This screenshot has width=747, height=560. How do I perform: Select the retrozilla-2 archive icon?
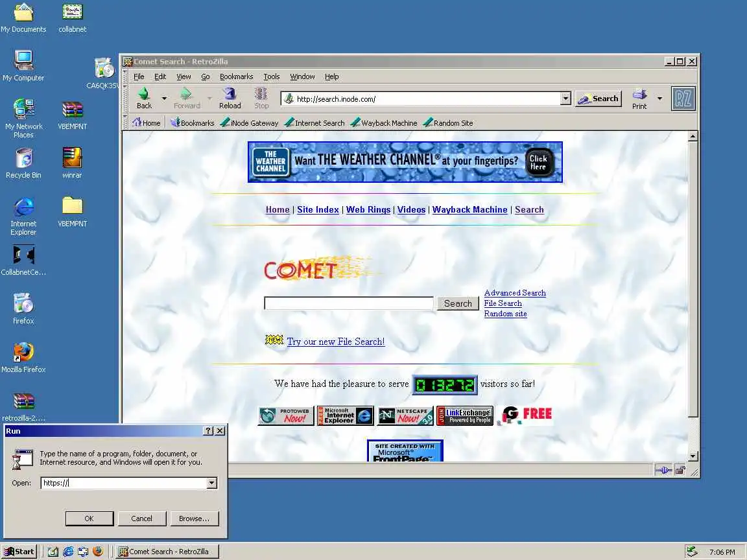[x=23, y=407]
